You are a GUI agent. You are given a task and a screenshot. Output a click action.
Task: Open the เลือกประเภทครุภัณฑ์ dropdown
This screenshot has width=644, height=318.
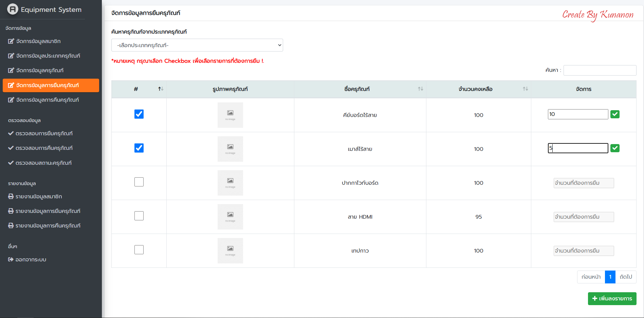[x=197, y=45]
